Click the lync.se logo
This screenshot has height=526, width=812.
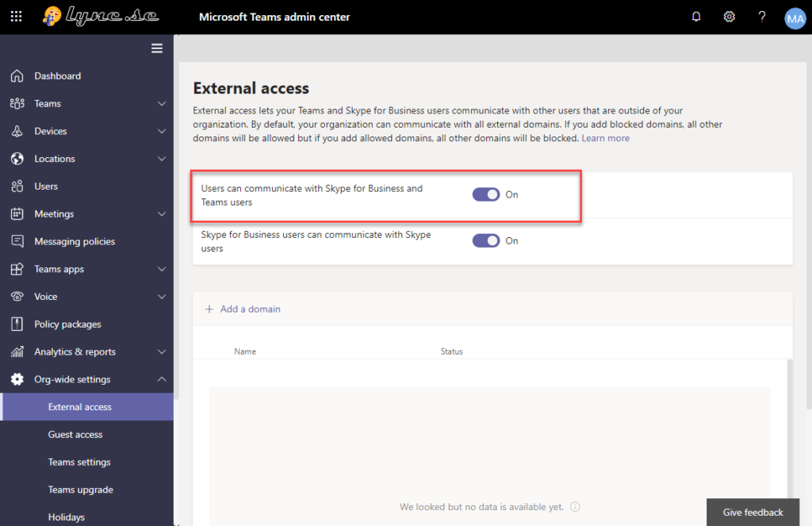pos(101,16)
